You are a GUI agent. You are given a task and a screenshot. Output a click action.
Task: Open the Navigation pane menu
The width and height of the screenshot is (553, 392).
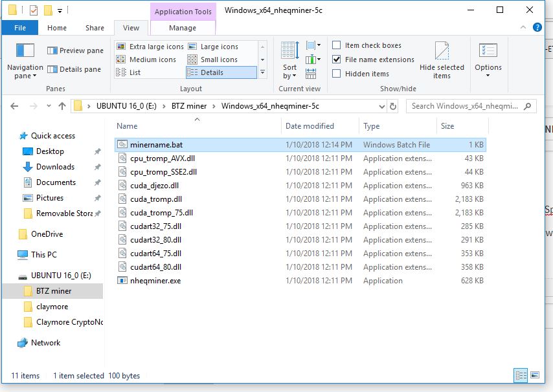pyautogui.click(x=25, y=61)
